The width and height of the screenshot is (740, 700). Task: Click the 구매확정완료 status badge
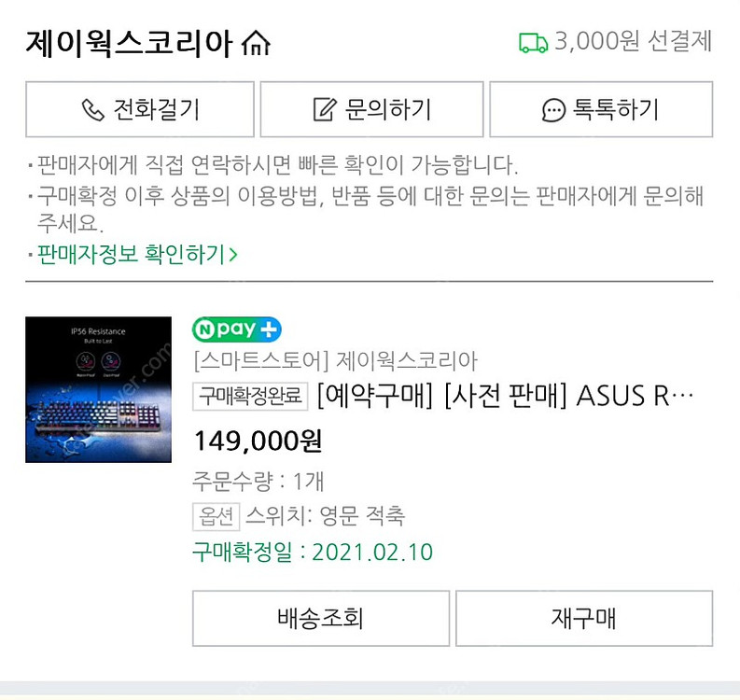tap(250, 397)
